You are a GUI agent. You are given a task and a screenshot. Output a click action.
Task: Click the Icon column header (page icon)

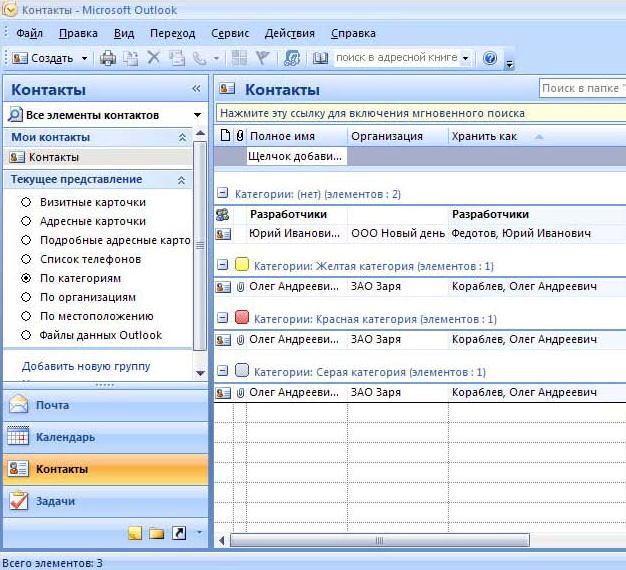[225, 136]
